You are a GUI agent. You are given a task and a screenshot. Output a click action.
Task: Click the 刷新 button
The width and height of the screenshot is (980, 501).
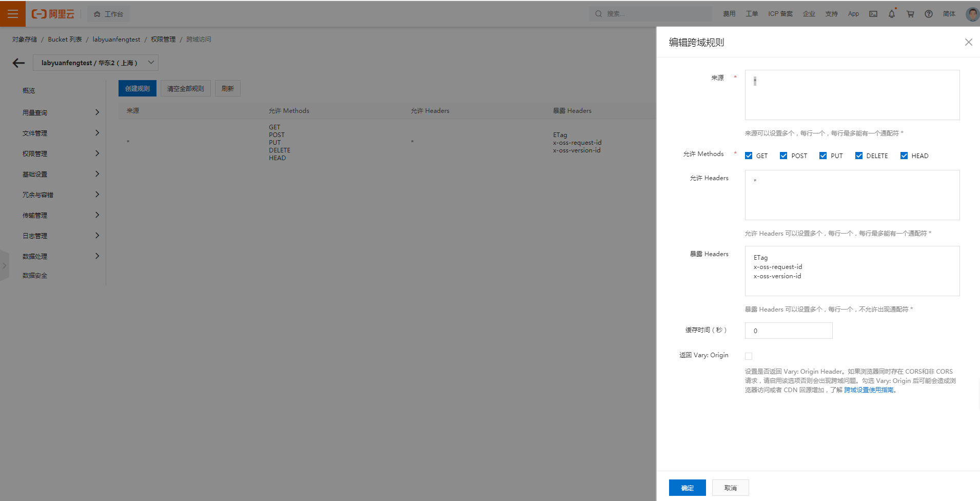(228, 88)
